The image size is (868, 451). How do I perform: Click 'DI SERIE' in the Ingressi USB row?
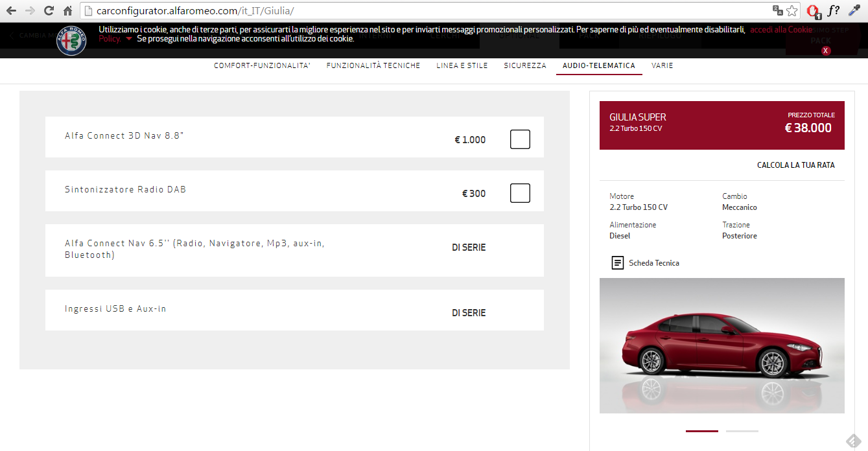[469, 313]
